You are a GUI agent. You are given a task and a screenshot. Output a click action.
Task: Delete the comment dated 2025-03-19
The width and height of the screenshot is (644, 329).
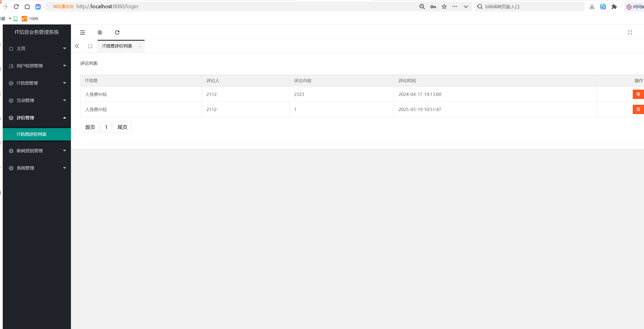click(x=638, y=109)
